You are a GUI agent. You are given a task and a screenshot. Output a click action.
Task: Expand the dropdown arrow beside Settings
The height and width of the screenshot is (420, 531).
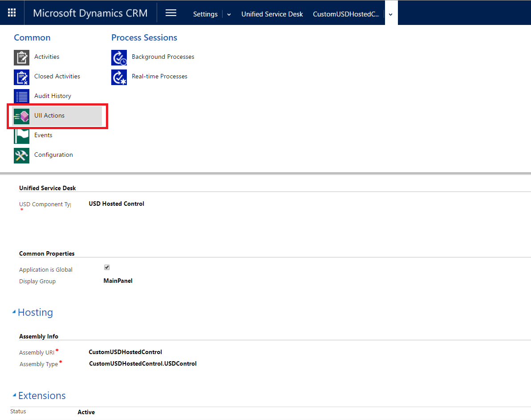pyautogui.click(x=229, y=14)
